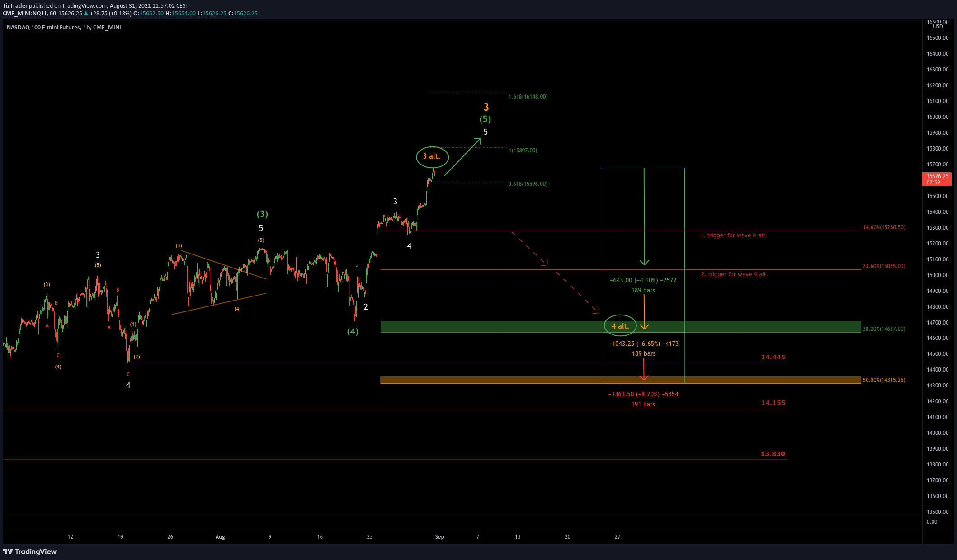Image resolution: width=957 pixels, height=560 pixels.
Task: Click the red 13.830 level label
Action: pos(773,454)
